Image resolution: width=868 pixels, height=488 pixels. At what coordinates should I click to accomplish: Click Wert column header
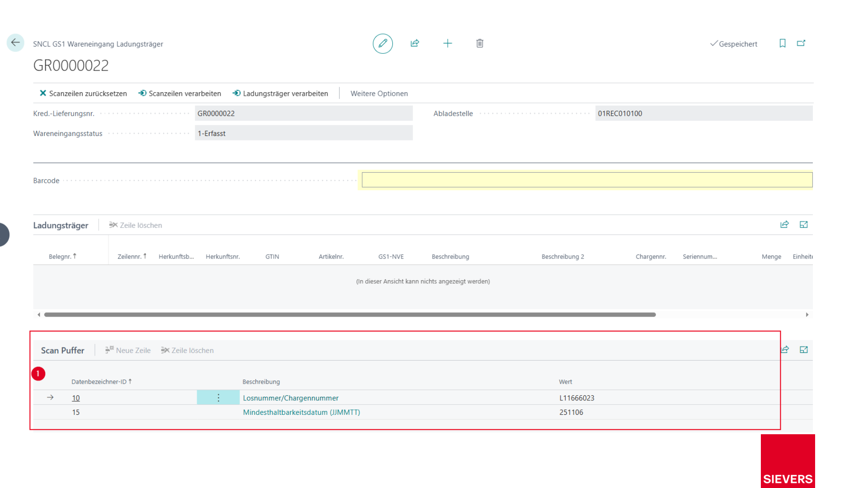566,382
